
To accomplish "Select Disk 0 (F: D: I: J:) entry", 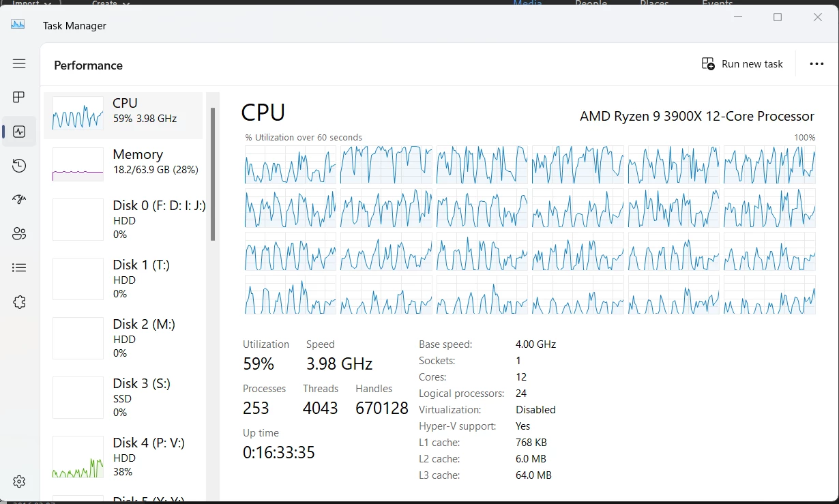I will tap(123, 220).
